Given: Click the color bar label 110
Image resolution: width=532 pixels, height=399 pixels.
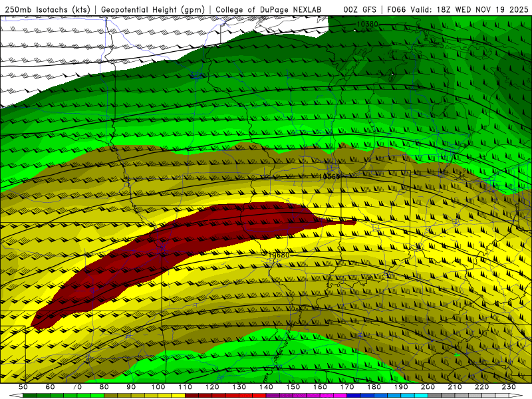Looking at the screenshot, I should coord(186,387).
